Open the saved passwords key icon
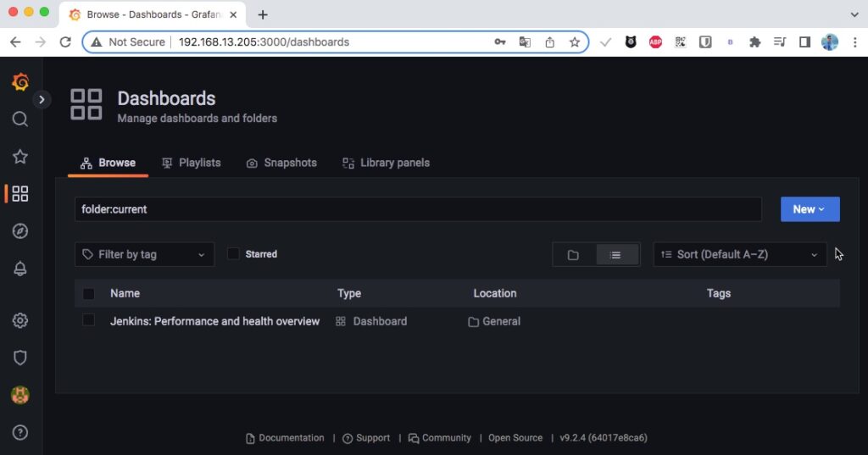The width and height of the screenshot is (868, 455). tap(500, 42)
